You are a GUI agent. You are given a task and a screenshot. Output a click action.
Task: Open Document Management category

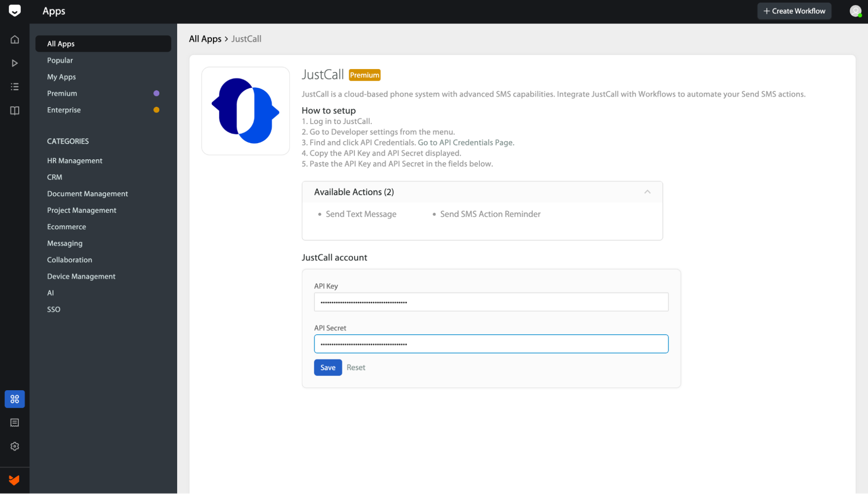[87, 194]
